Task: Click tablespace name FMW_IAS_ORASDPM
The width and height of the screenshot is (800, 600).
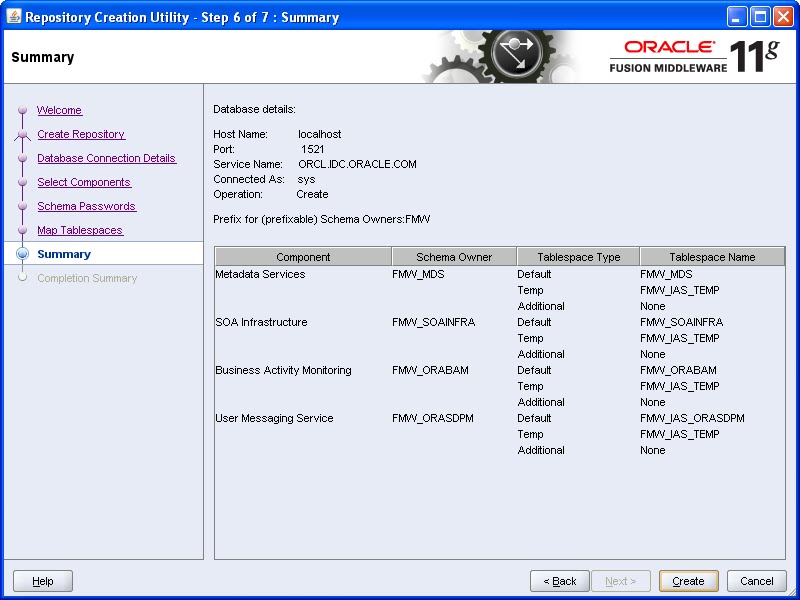Action: tap(692, 418)
